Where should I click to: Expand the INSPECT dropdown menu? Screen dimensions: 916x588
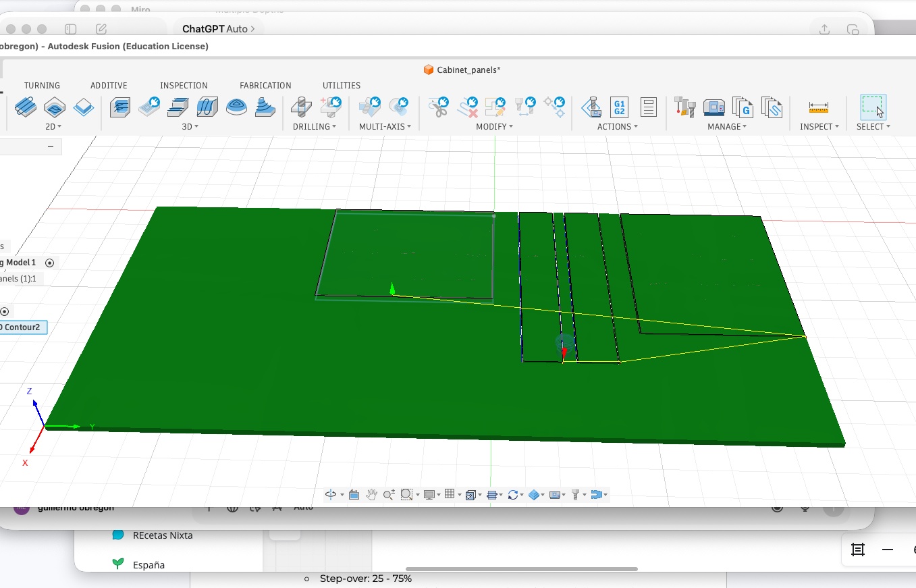coord(819,126)
